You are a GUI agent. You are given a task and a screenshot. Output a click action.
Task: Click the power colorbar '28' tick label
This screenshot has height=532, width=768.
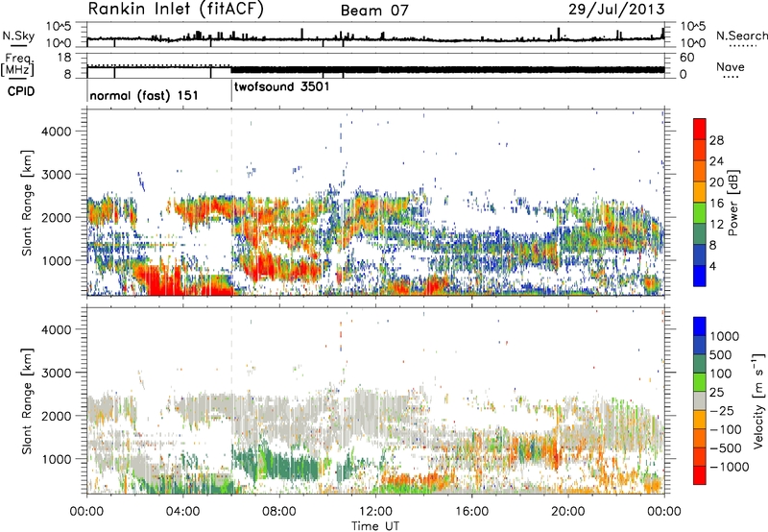point(716,140)
